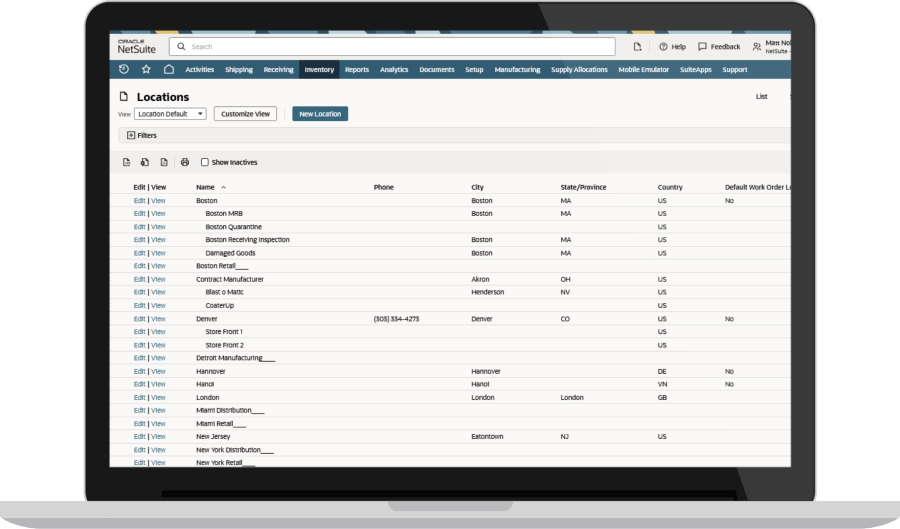Screen dimensions: 900x529
Task: Click the Shortcuts star icon
Action: 146,70
